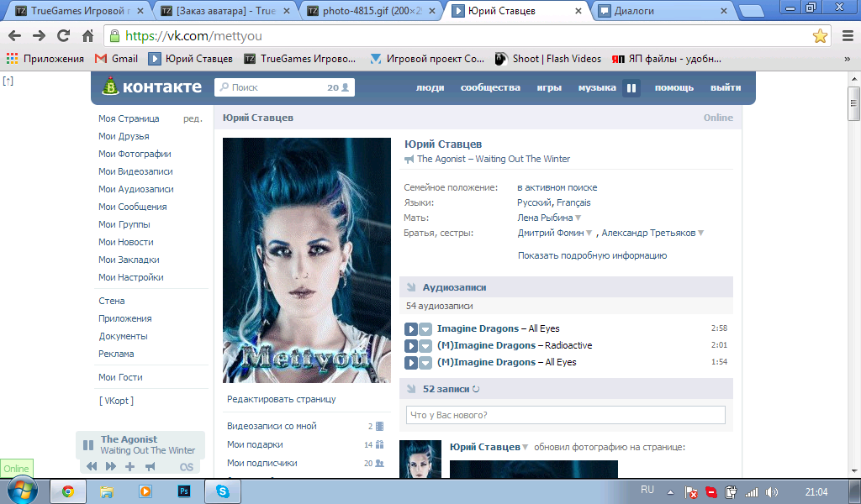
Task: Reload the page in Chrome
Action: click(63, 36)
